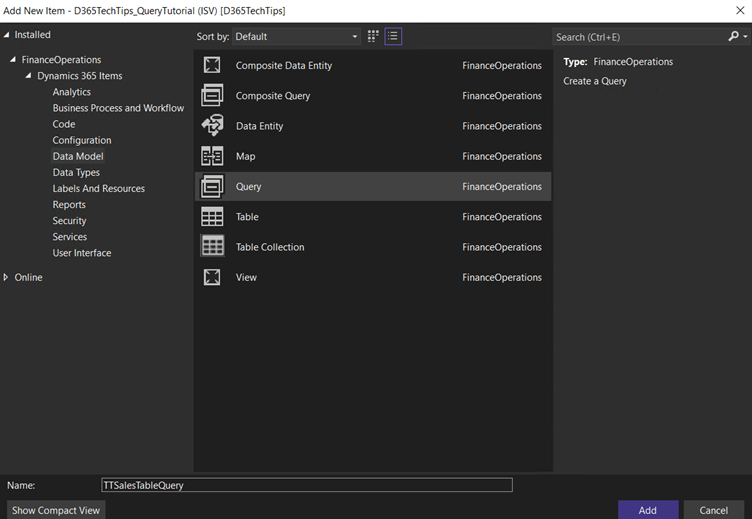Choose the Map template icon
The width and height of the screenshot is (752, 519).
212,156
